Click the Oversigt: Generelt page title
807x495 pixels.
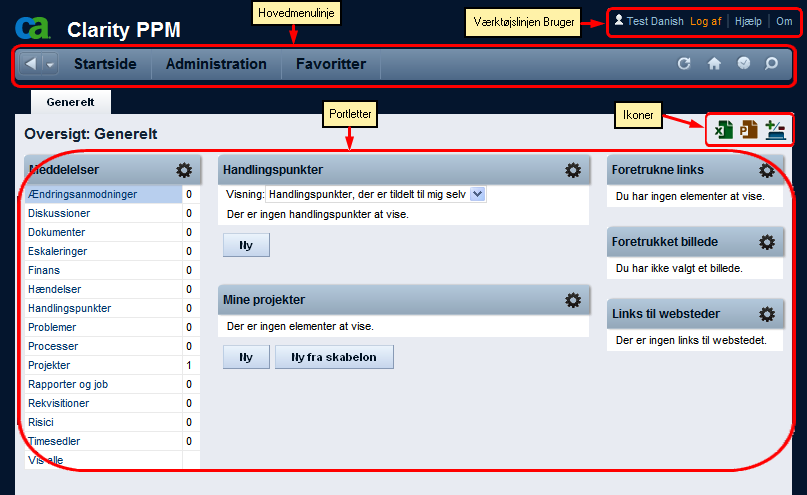point(91,134)
